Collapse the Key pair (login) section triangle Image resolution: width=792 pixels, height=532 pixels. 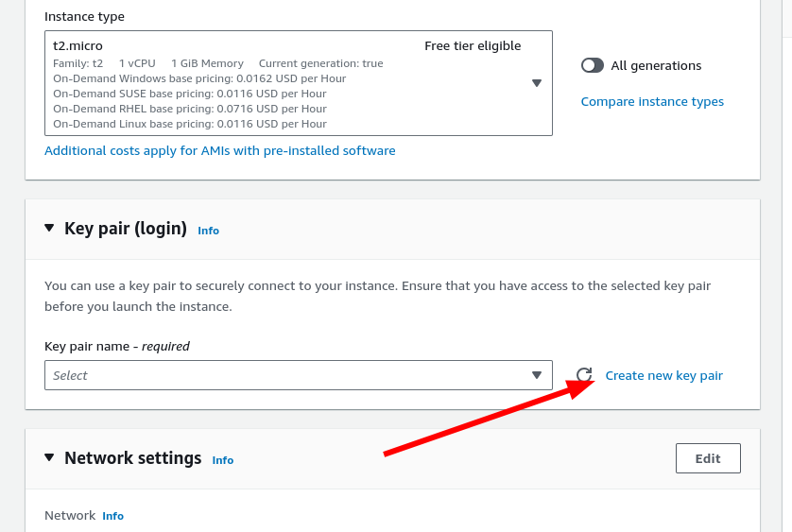coord(50,229)
